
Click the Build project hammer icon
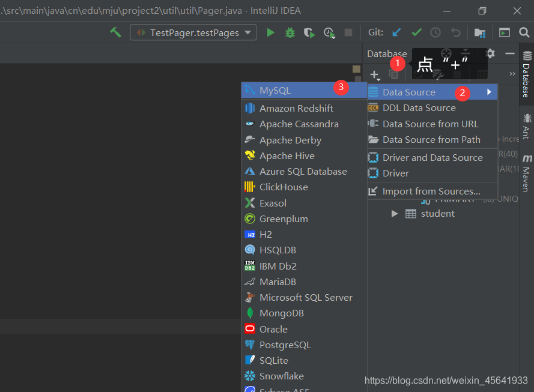click(x=115, y=32)
